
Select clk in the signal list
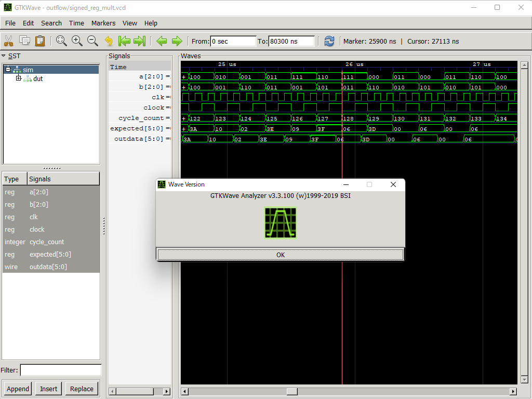(51, 217)
